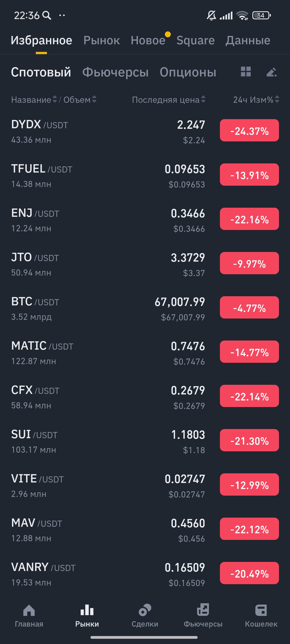Sort by 24ч Изм% column
The width and height of the screenshot is (290, 644).
coord(256,100)
